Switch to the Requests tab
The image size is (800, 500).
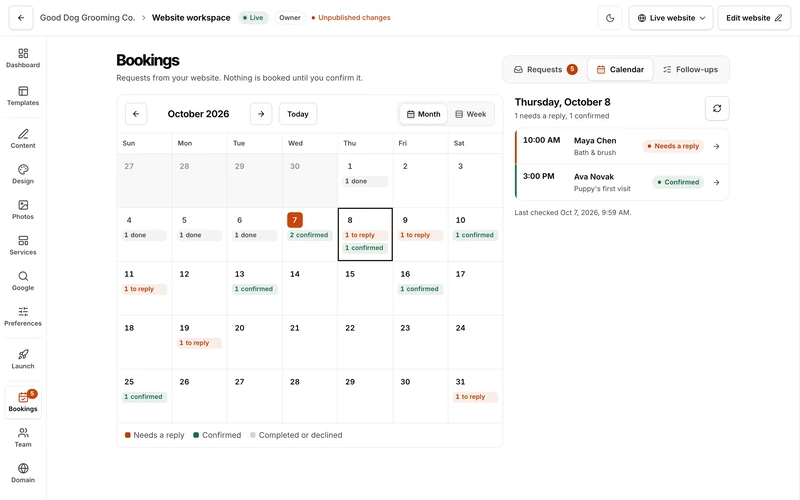pyautogui.click(x=545, y=69)
